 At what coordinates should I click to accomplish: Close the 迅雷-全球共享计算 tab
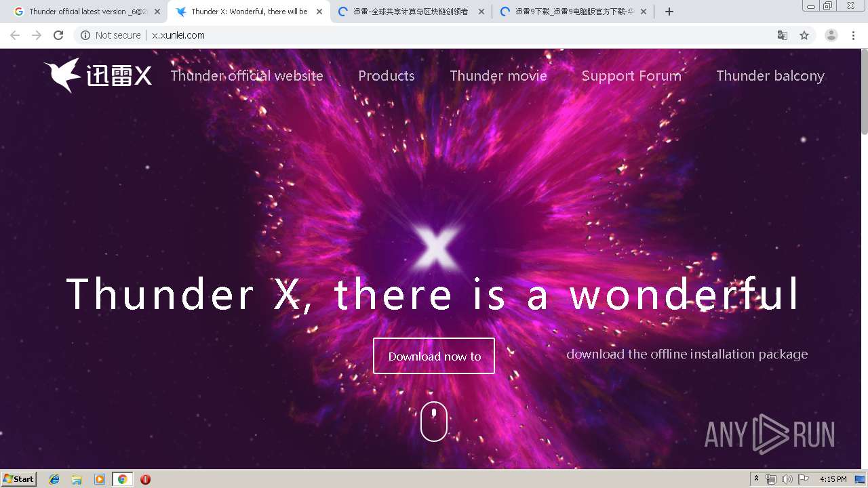coord(481,12)
